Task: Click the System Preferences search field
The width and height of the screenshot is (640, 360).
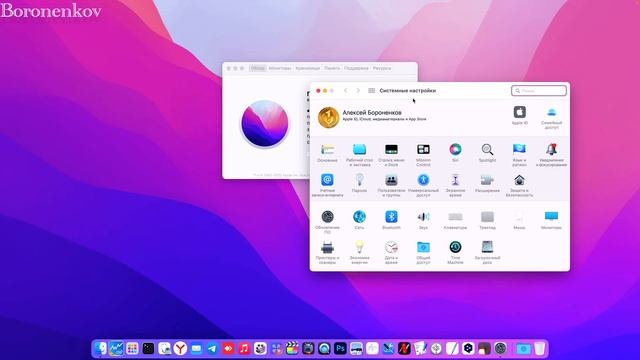Action: pyautogui.click(x=539, y=91)
